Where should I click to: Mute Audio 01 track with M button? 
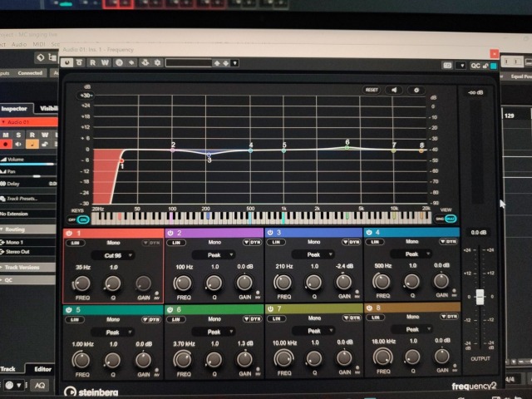point(6,135)
